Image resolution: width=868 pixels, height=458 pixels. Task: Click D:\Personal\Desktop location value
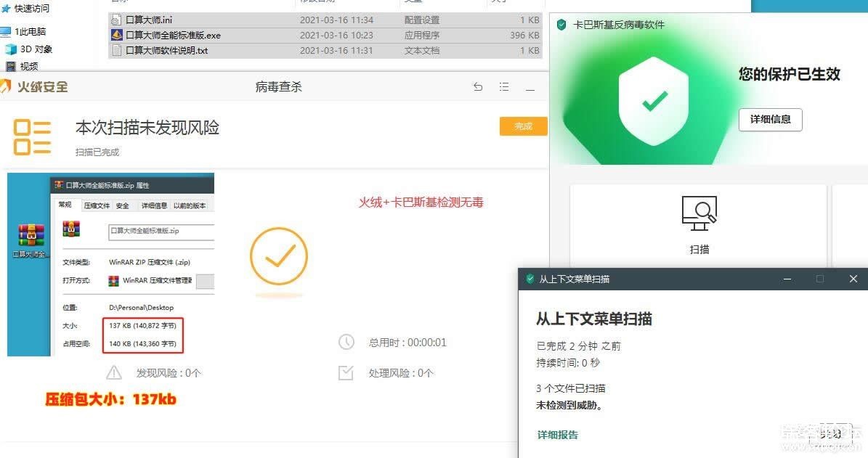coord(141,308)
